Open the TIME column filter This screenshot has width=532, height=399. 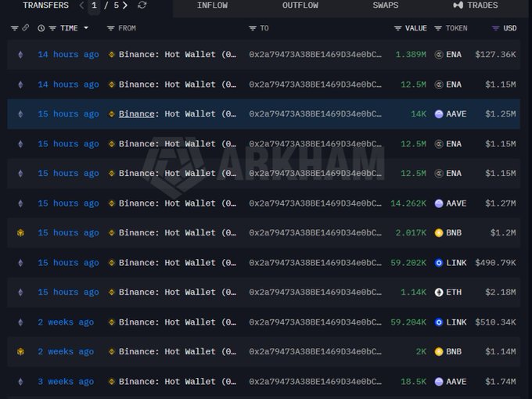click(x=52, y=28)
